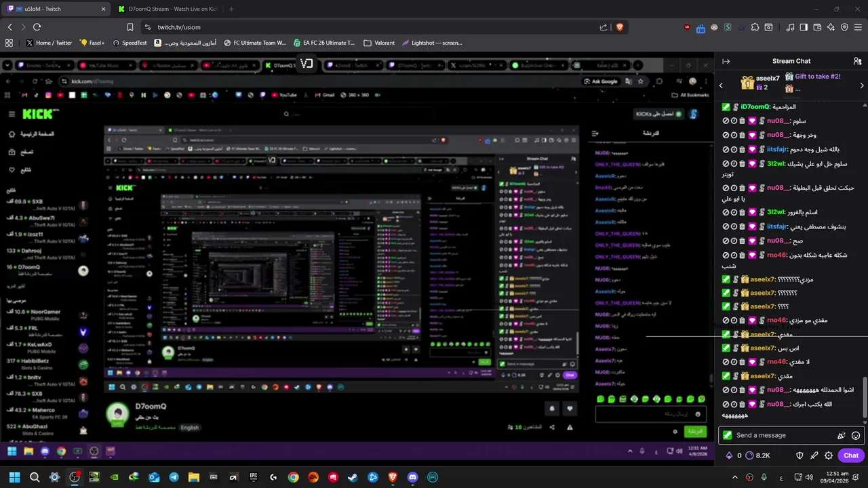Viewport: 868px width, 488px height.
Task: Open the Lightshot — screen... bookmark
Action: [431, 43]
